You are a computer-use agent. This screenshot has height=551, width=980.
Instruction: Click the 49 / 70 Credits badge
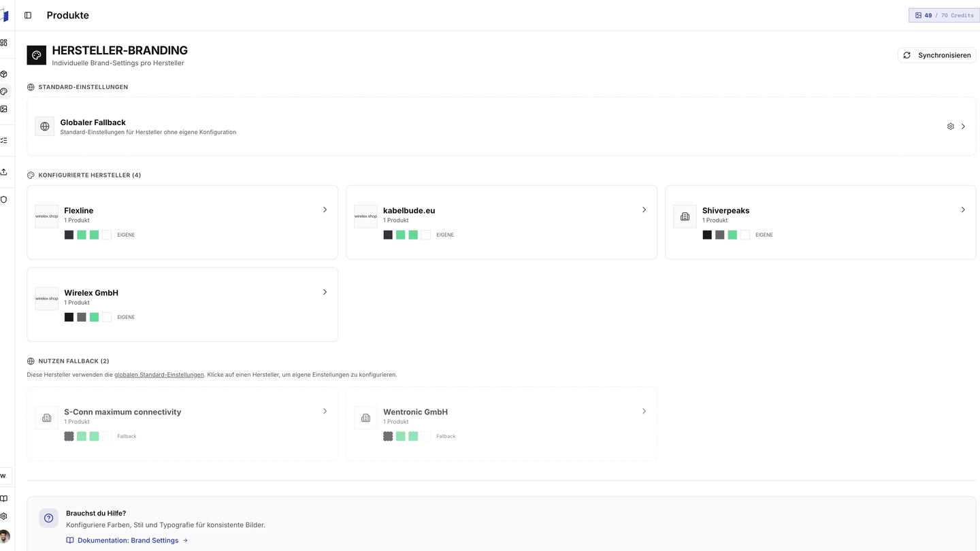(x=944, y=15)
